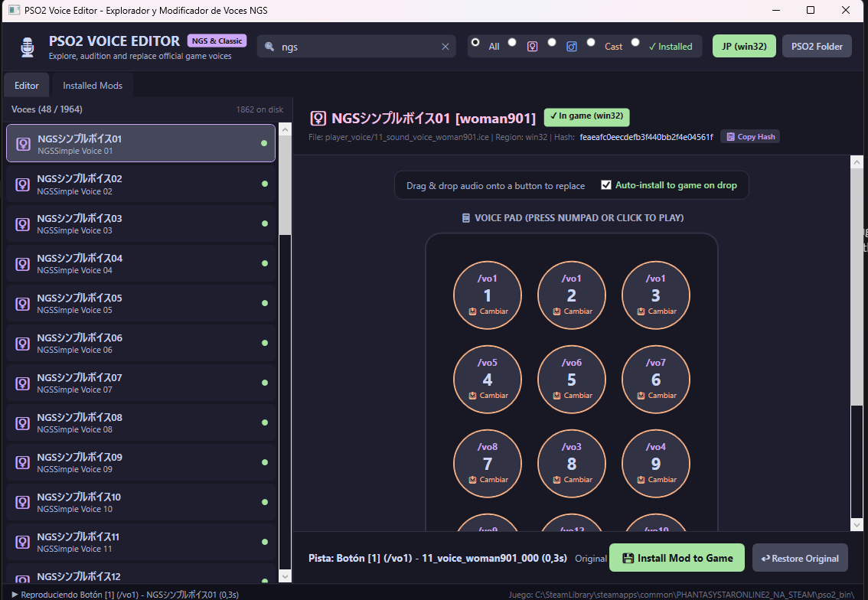The image size is (868, 600).
Task: Click the Pista: Botón [1] track label
Action: pyautogui.click(x=437, y=558)
